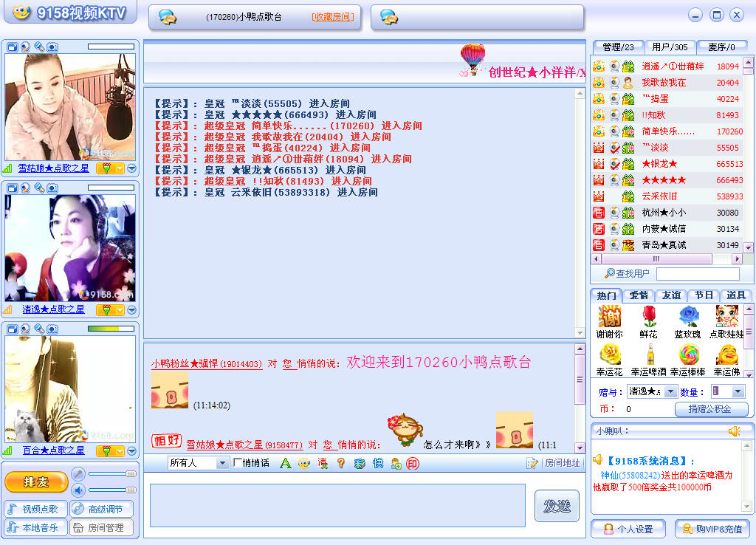Toggle the microphone icon near volume sliders
The width and height of the screenshot is (756, 545).
pos(78,473)
